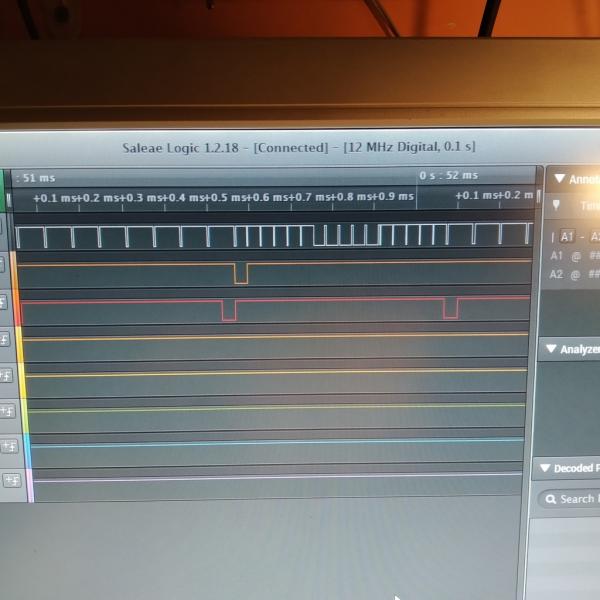Click the A1 @ timestamp row
This screenshot has height=600, width=600.
tap(574, 255)
